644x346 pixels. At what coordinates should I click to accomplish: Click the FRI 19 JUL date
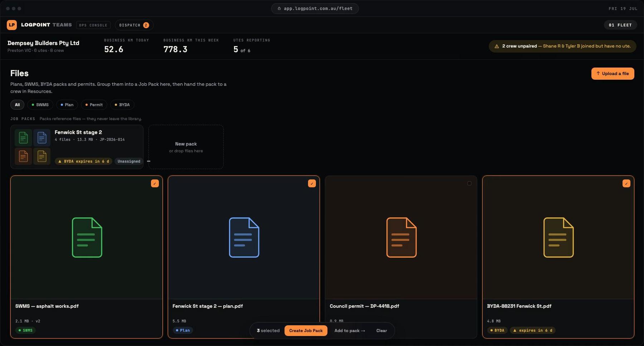(623, 9)
